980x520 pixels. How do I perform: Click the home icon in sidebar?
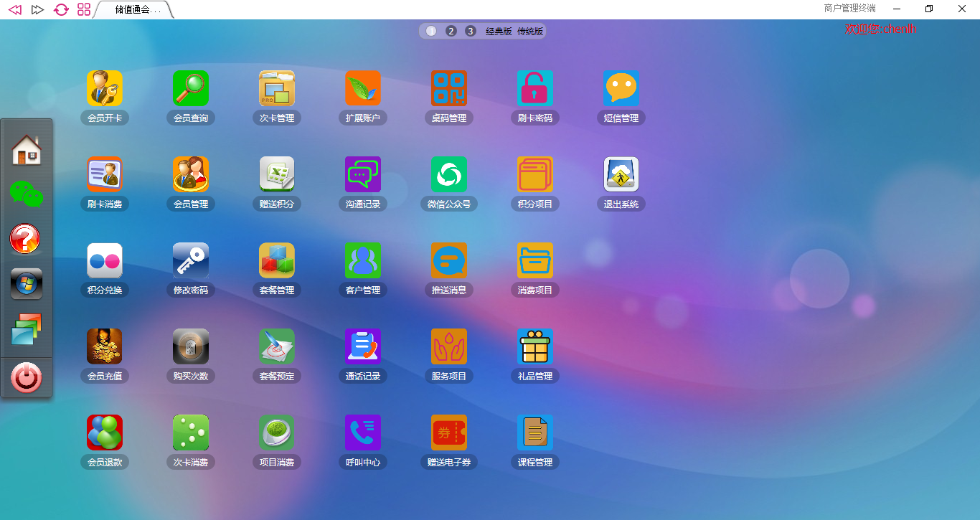click(27, 150)
